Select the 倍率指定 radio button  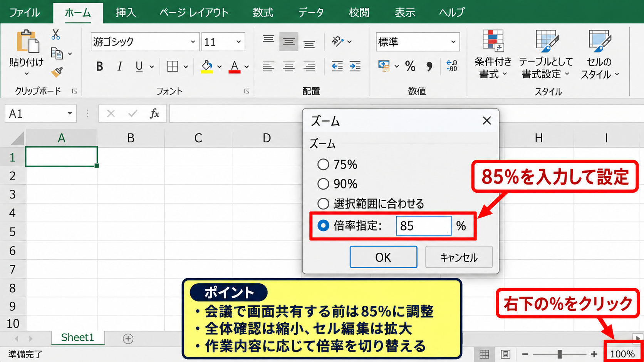coord(323,225)
